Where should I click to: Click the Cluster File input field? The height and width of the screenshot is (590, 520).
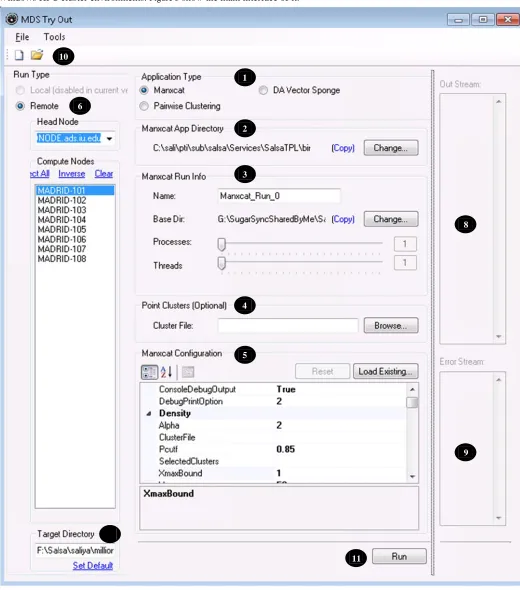pos(288,325)
